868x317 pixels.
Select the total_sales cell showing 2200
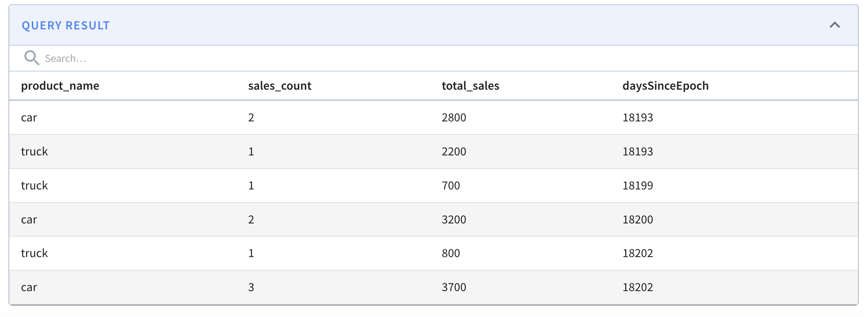[x=454, y=152]
